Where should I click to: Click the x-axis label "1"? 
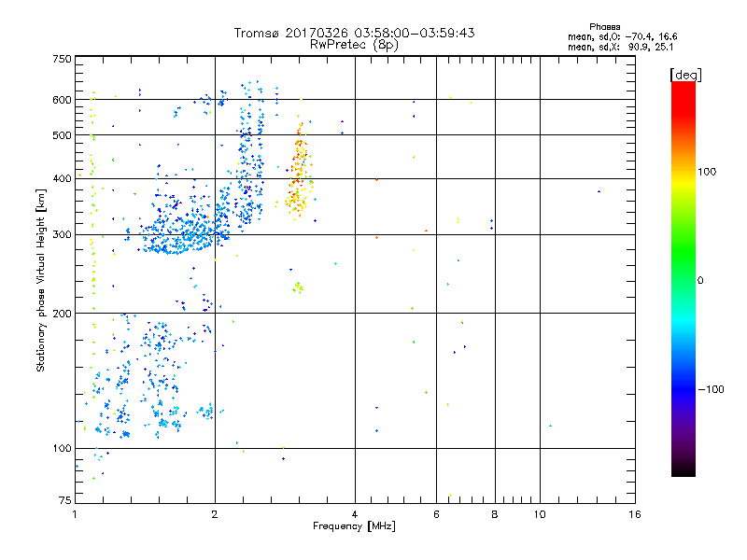pos(75,514)
